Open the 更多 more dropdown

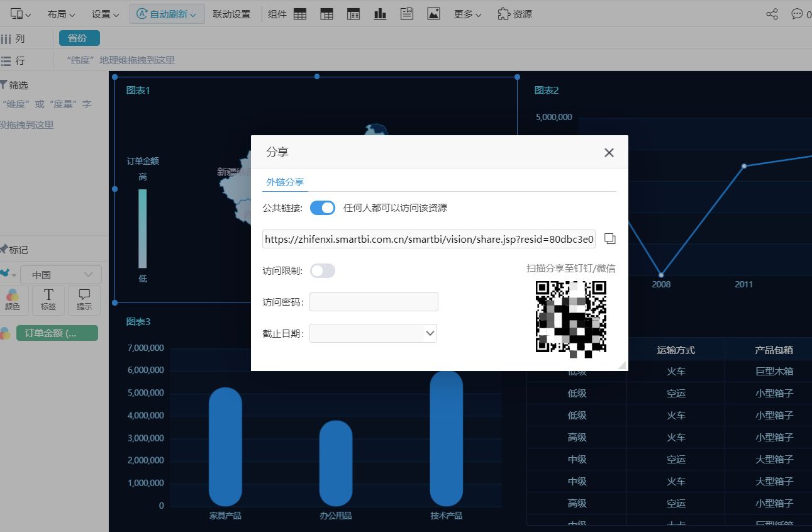(468, 14)
